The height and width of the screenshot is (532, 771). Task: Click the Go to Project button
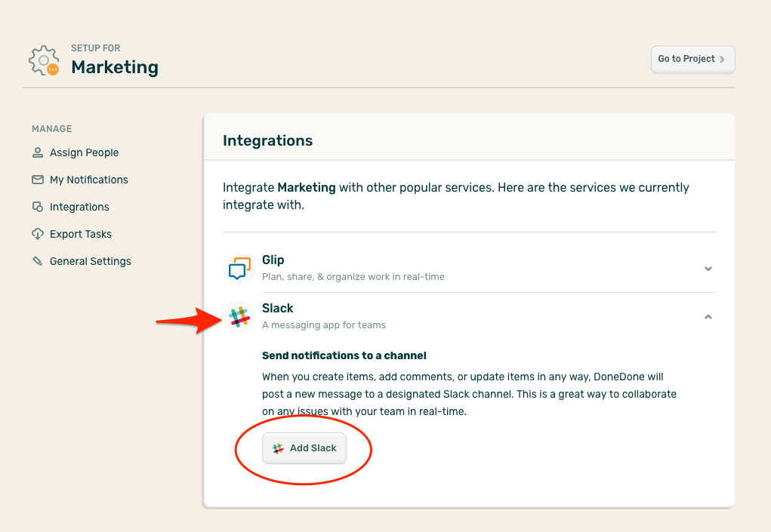point(692,60)
